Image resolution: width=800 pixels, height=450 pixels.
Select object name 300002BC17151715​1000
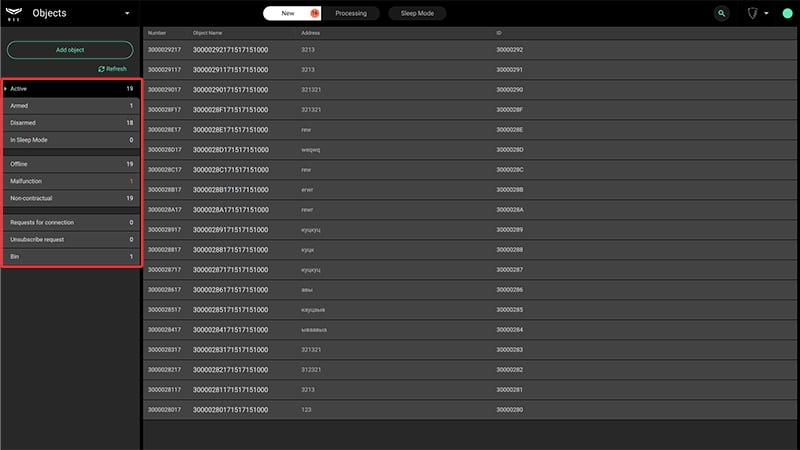(230, 170)
